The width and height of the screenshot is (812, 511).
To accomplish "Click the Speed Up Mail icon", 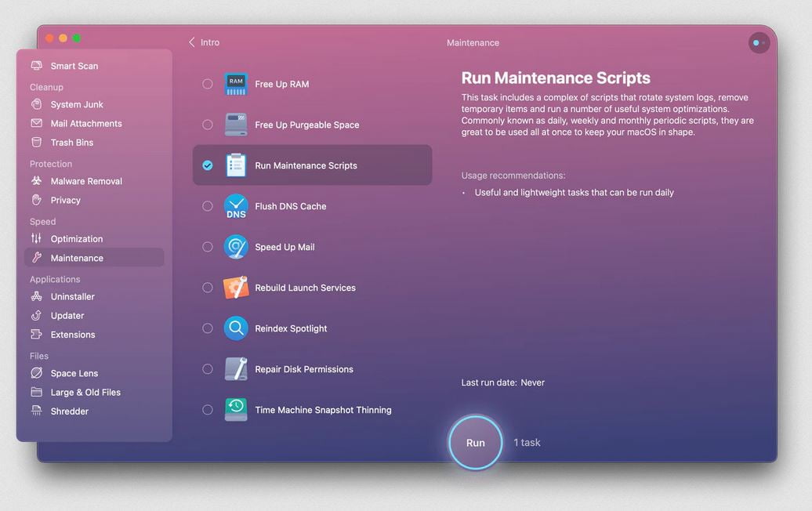I will click(236, 247).
